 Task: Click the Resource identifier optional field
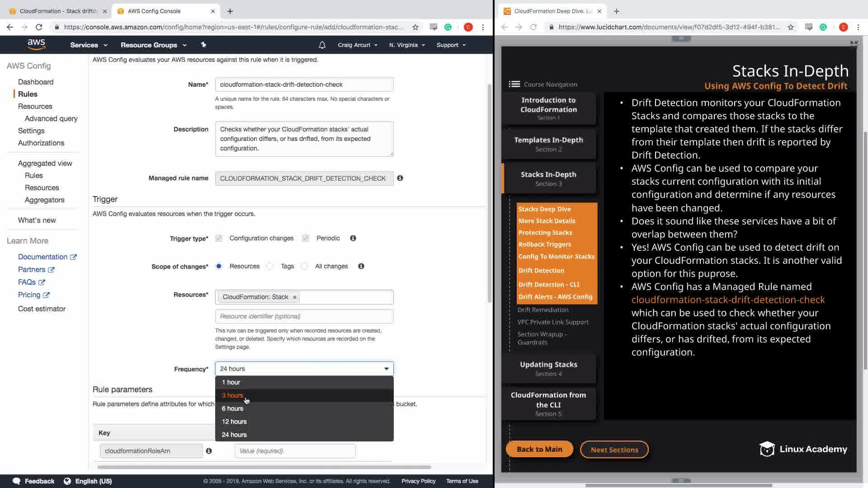[304, 316]
